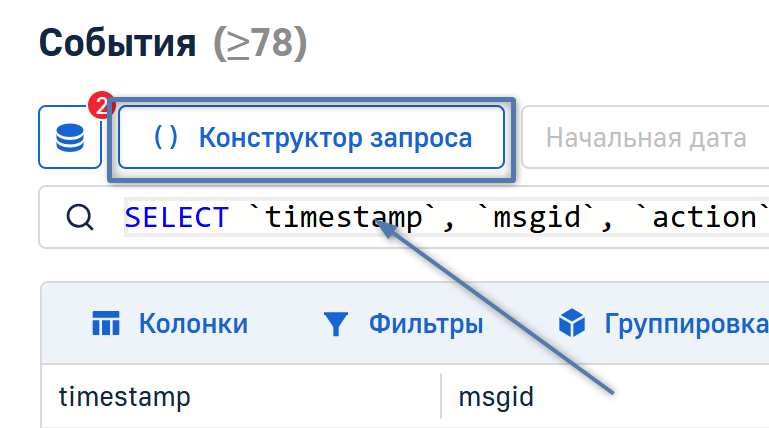Click the События page heading

tap(117, 43)
